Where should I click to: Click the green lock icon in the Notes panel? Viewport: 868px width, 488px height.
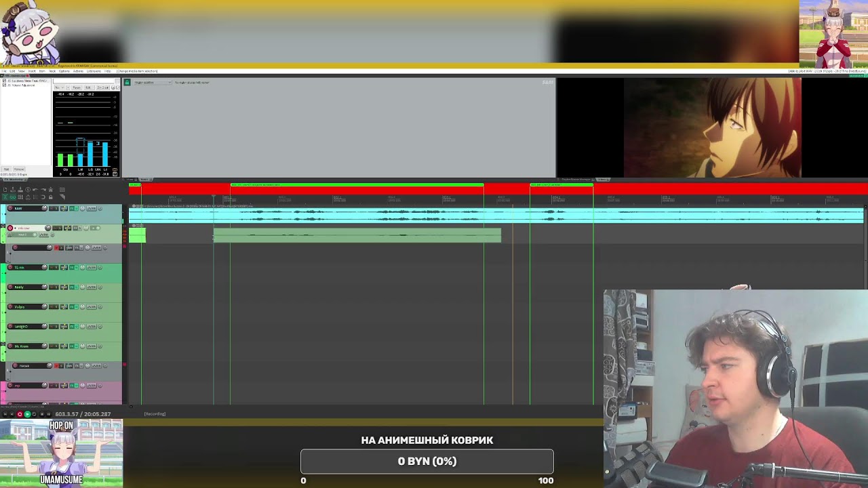pyautogui.click(x=127, y=83)
